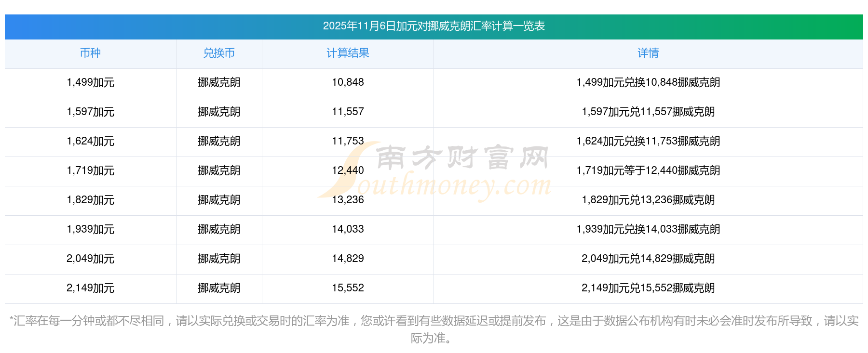Click the 币种 column header

pyautogui.click(x=90, y=53)
